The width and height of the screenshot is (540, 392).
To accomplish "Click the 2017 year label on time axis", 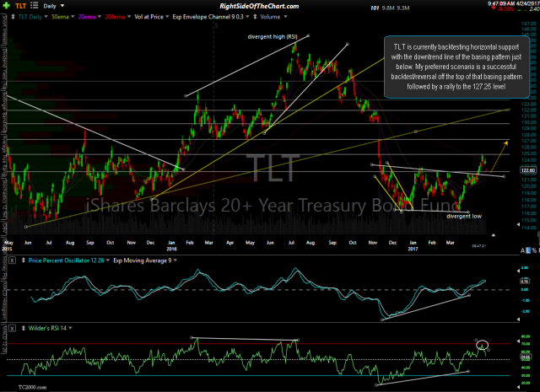I will tap(413, 249).
